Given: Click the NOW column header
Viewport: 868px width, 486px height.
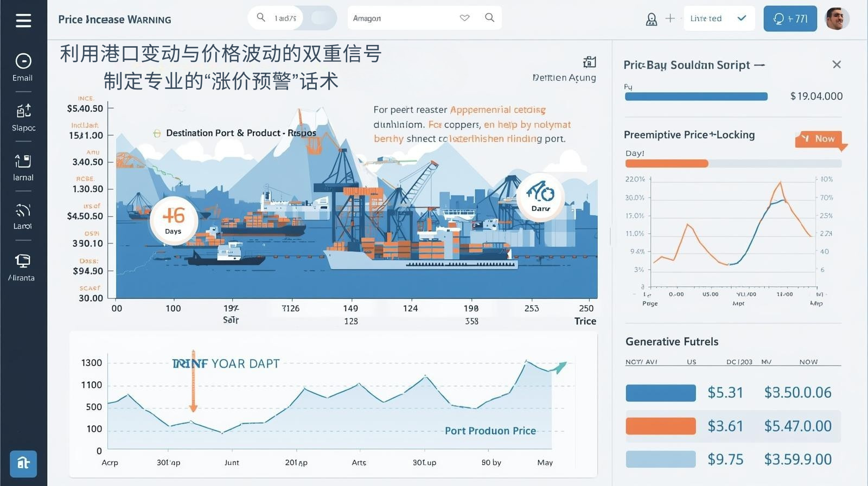Looking at the screenshot, I should (x=808, y=362).
